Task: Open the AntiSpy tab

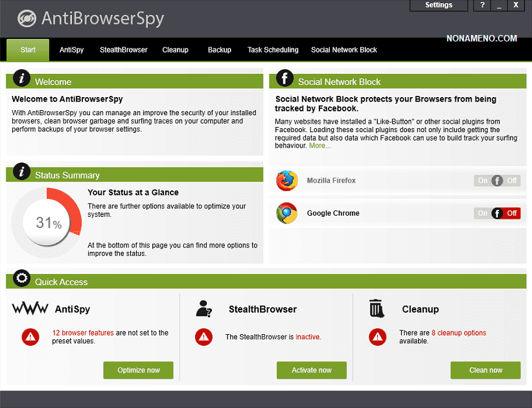Action: tap(71, 50)
